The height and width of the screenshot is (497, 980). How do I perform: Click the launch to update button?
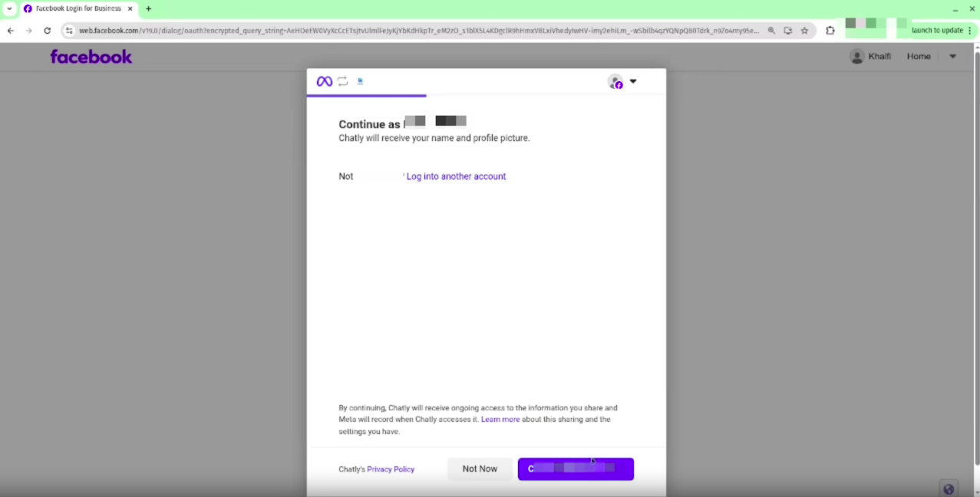936,31
